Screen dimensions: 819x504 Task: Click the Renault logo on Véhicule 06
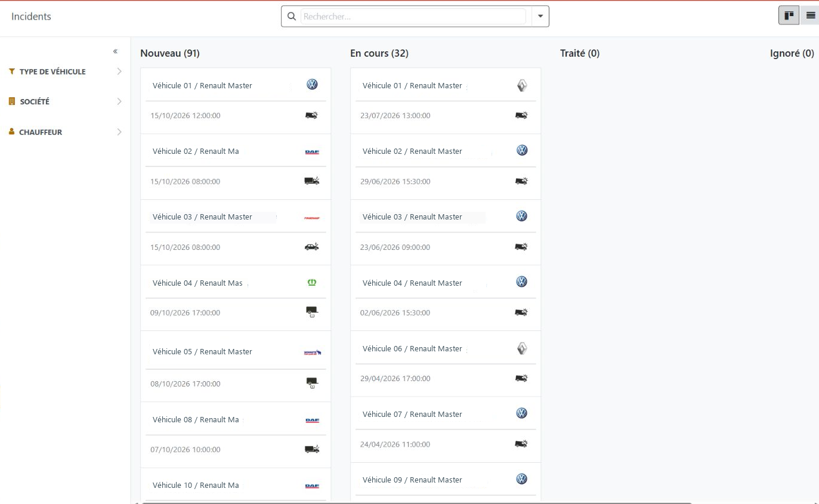[x=522, y=349]
